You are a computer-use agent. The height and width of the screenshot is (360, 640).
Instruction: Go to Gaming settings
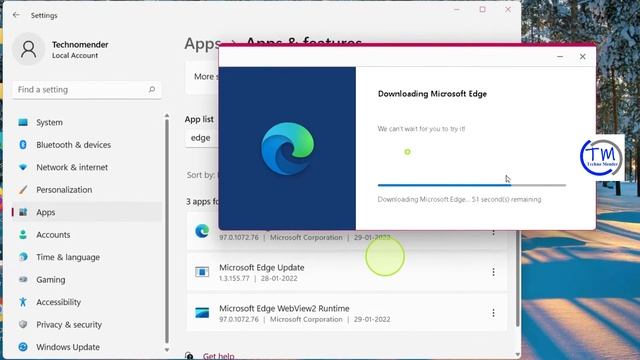point(87,280)
